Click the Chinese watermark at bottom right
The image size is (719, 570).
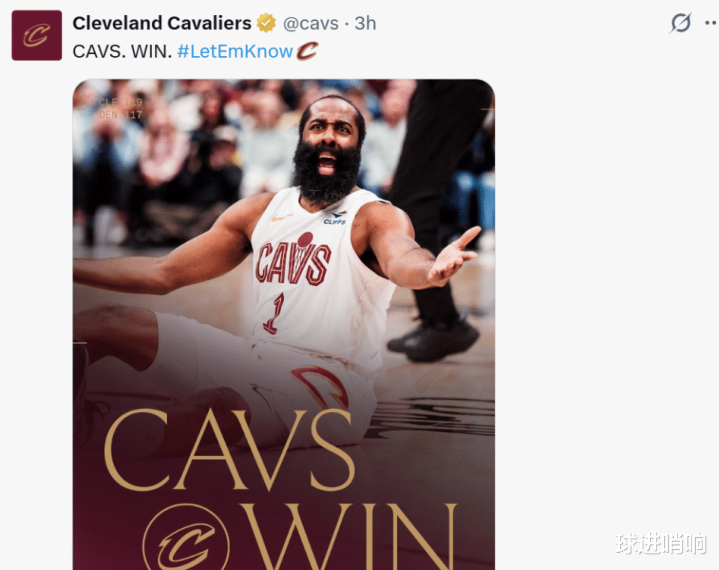click(661, 543)
